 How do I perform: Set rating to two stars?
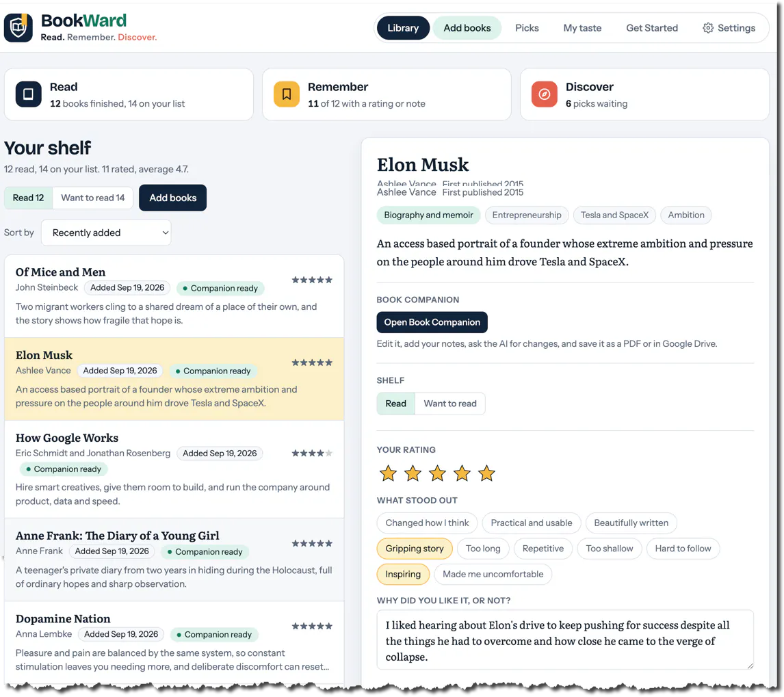click(x=413, y=473)
